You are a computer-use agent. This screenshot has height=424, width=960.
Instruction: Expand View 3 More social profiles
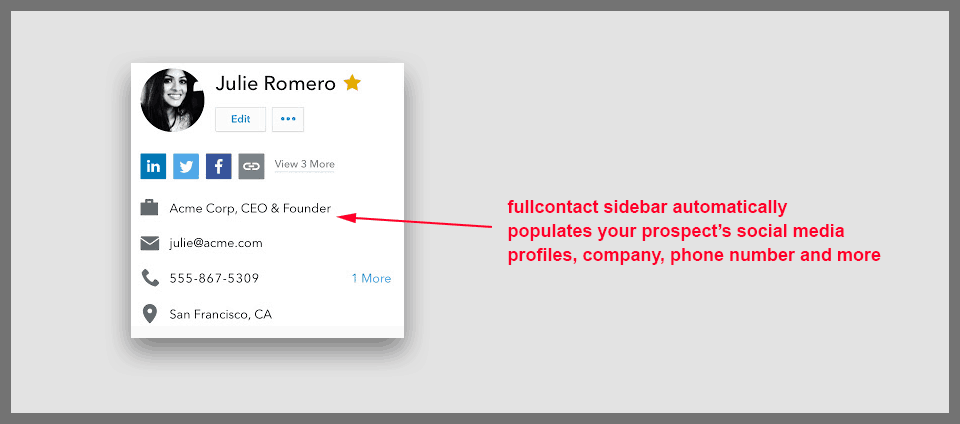pos(304,164)
